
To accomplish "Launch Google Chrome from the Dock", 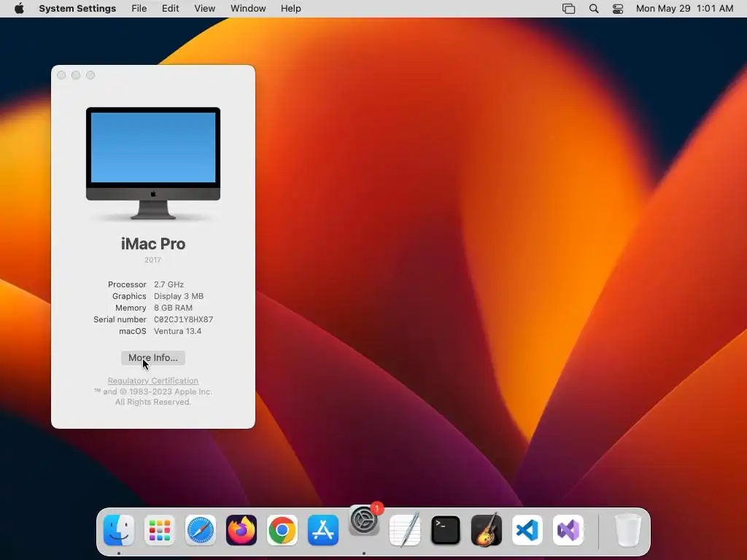I will click(x=282, y=530).
